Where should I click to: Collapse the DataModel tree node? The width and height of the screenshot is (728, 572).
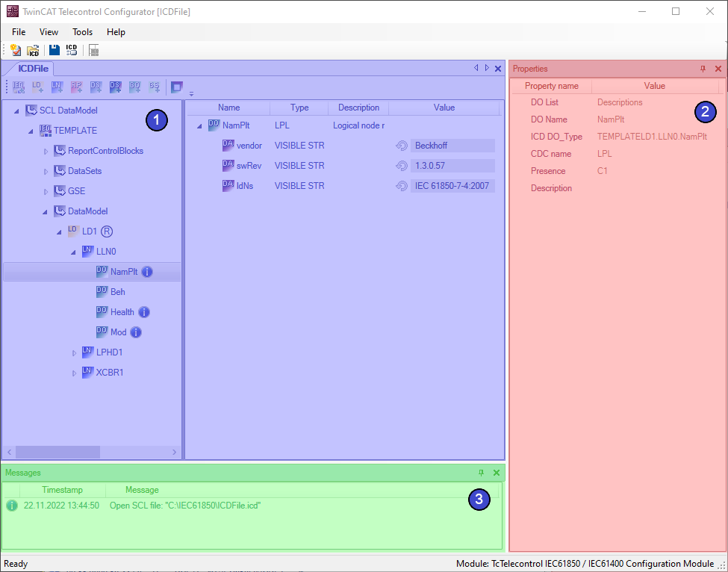(x=45, y=212)
